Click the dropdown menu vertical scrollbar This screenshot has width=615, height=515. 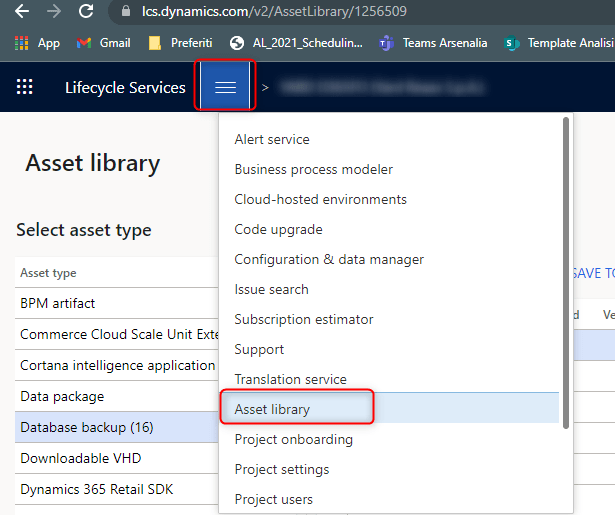(x=566, y=270)
